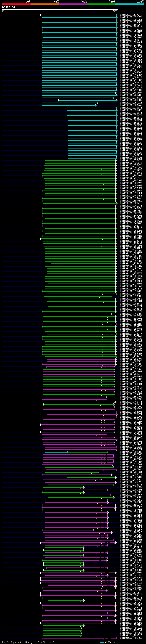Select hit UniRef100_C1EDC9
The image size is (146, 644).
pyautogui.click(x=131, y=344)
